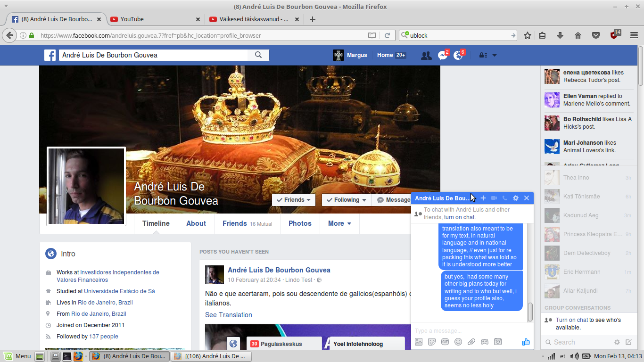Open Investidores Independentes workplace link

tap(108, 276)
